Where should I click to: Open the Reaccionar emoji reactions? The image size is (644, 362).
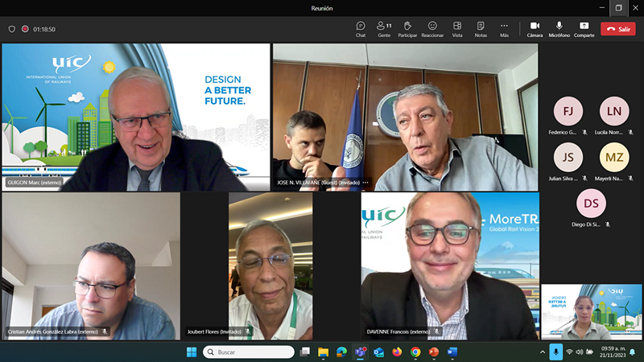(432, 29)
